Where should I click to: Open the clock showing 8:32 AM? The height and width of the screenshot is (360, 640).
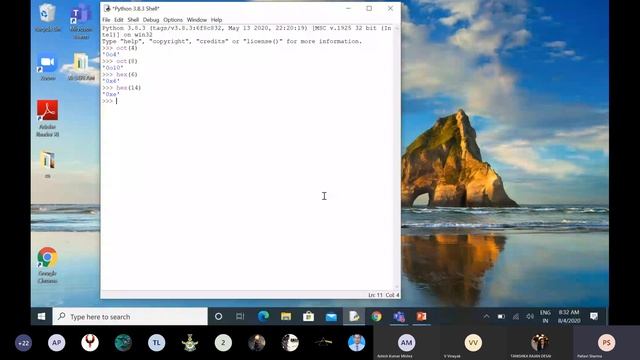click(x=569, y=316)
